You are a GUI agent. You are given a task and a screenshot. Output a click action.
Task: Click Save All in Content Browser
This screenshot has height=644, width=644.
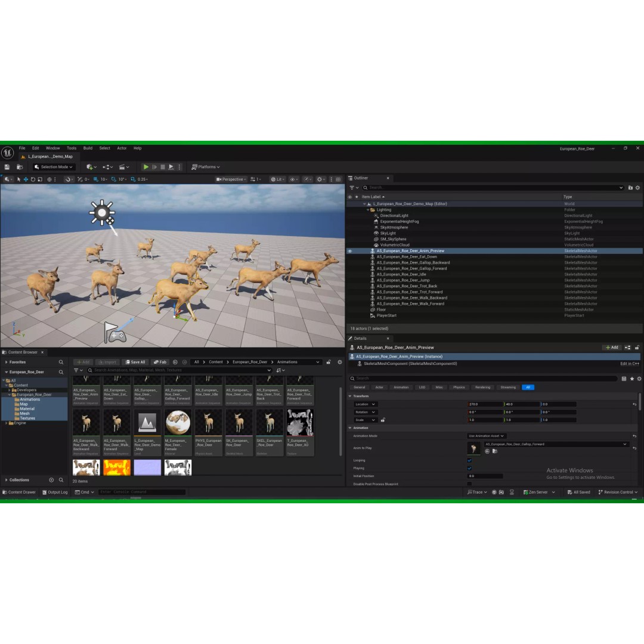tap(135, 363)
